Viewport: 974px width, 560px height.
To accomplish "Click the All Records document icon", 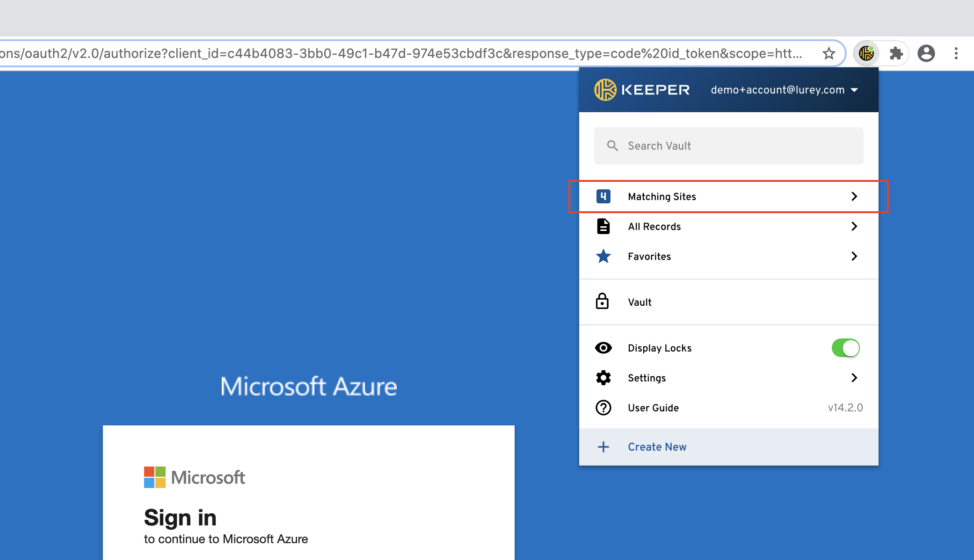I will pyautogui.click(x=603, y=226).
